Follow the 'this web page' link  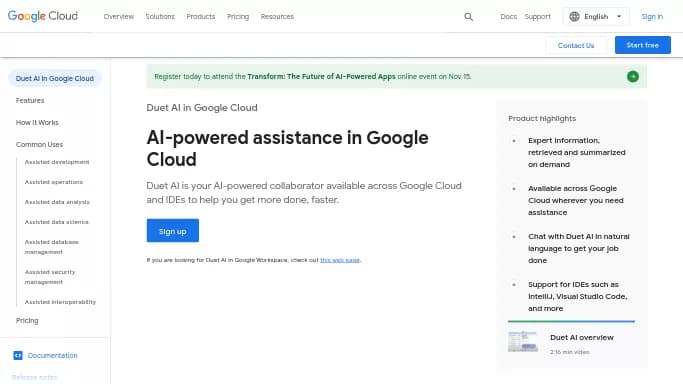click(x=340, y=260)
